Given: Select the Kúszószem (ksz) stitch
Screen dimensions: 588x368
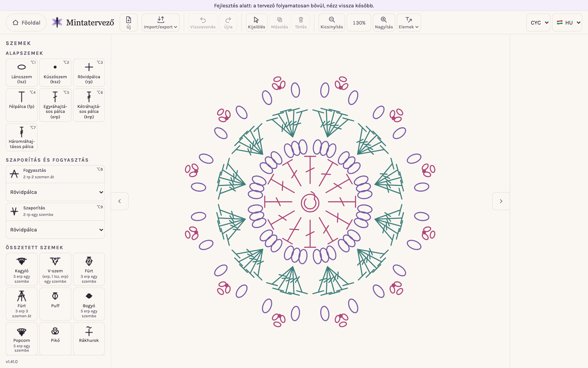Looking at the screenshot, I should click(x=55, y=73).
